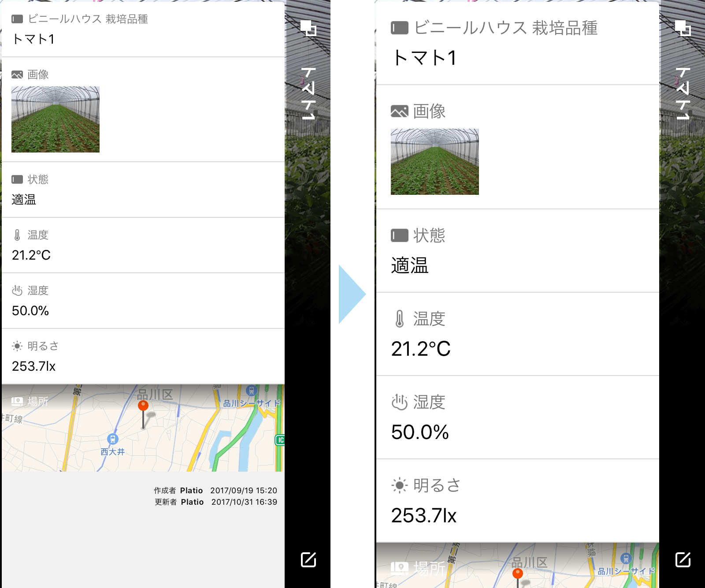705x588 pixels.
Task: Tap トマト1 title in left panel
Action: click(33, 39)
